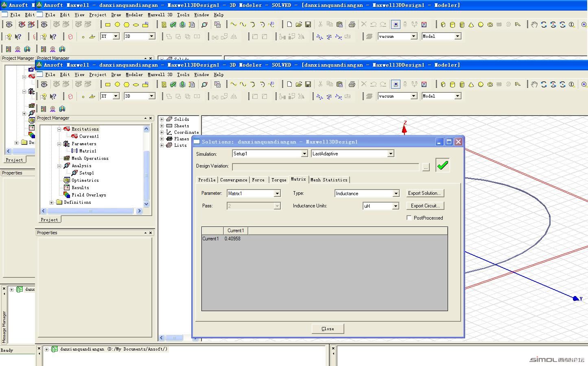Click green checkmark button in Solutions dialog
This screenshot has height=366, width=588.
tap(443, 165)
